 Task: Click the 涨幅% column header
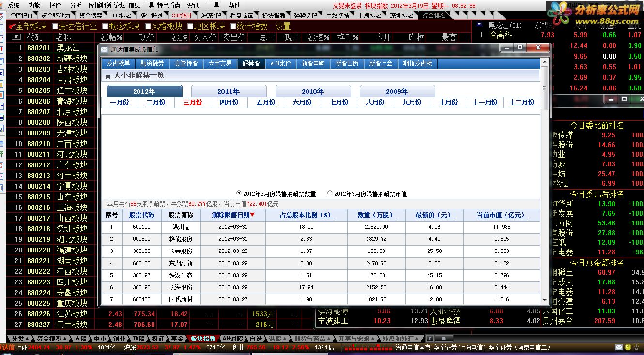(112, 37)
